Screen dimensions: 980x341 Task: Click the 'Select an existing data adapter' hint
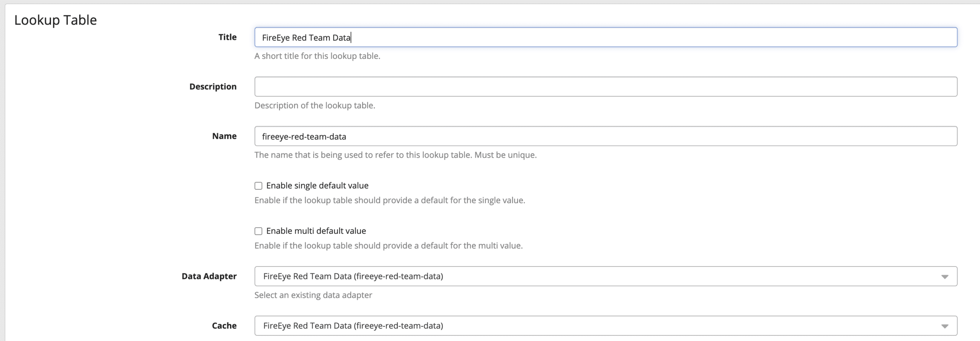pos(313,295)
